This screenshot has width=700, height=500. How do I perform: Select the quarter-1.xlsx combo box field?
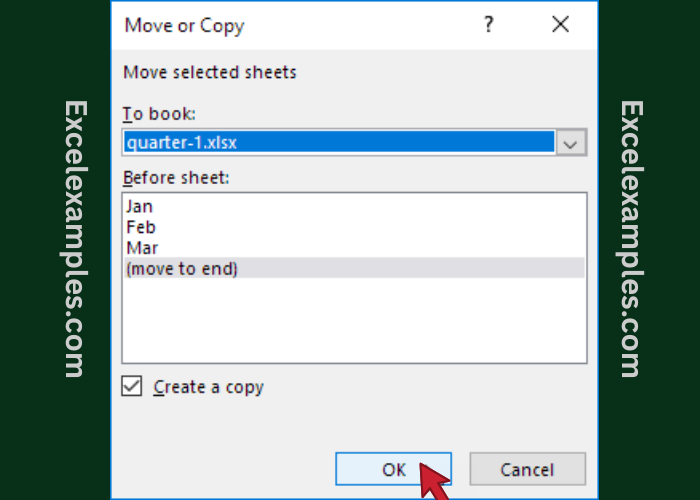[338, 142]
